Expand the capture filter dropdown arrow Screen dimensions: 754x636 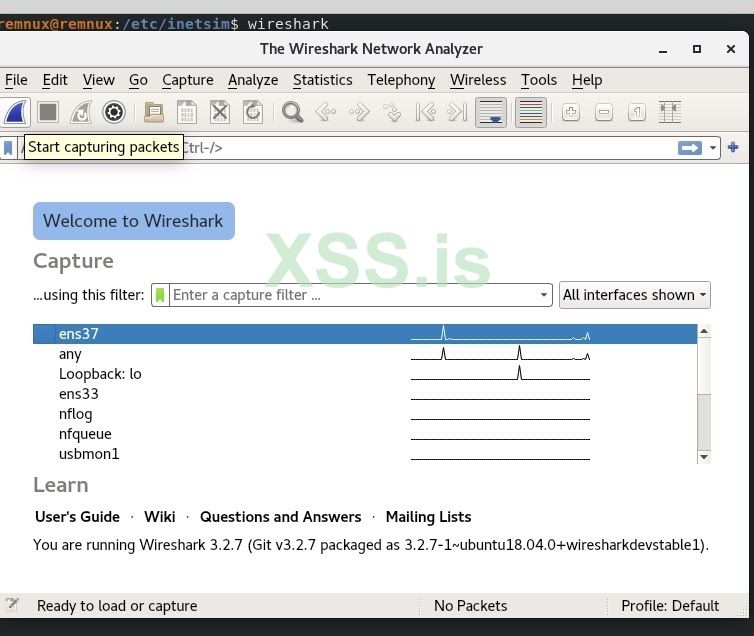pyautogui.click(x=544, y=295)
